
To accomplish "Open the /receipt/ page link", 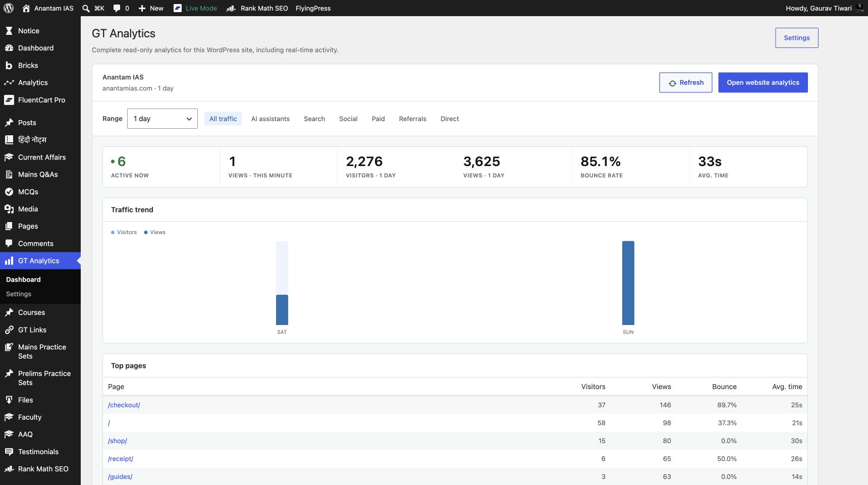I will 121,459.
